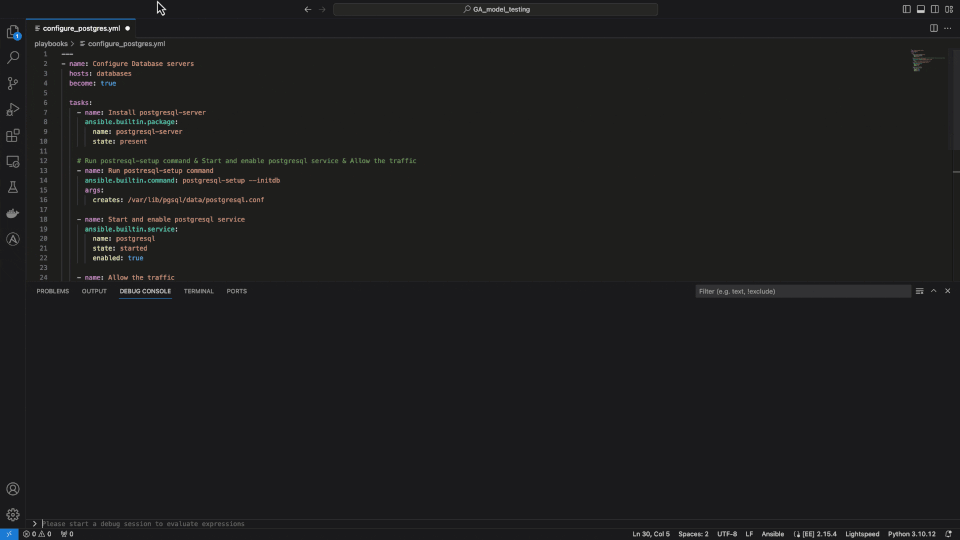Open the Ansible view in activity bar
960x540 pixels.
point(13,239)
